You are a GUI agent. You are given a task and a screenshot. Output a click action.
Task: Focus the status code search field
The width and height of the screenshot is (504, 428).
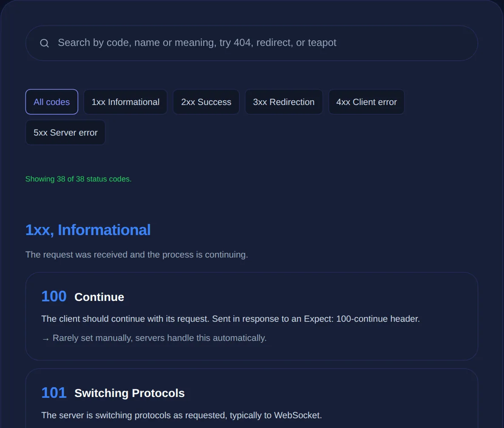point(252,43)
